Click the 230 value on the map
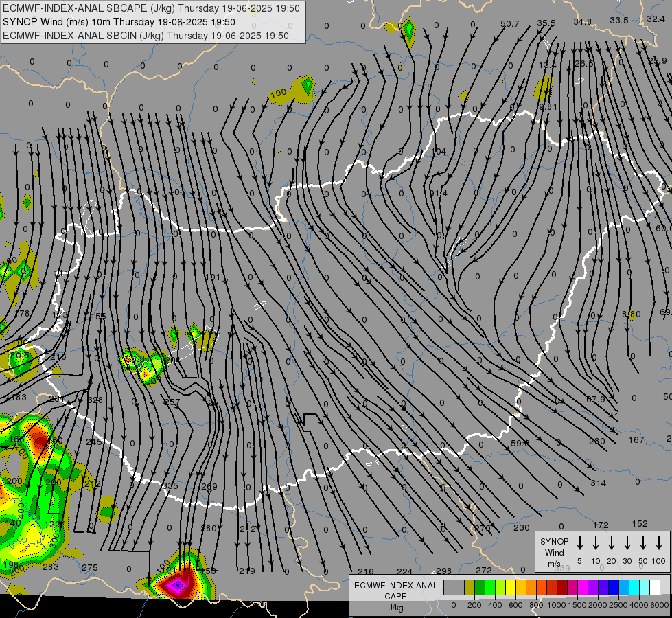 tap(522, 527)
